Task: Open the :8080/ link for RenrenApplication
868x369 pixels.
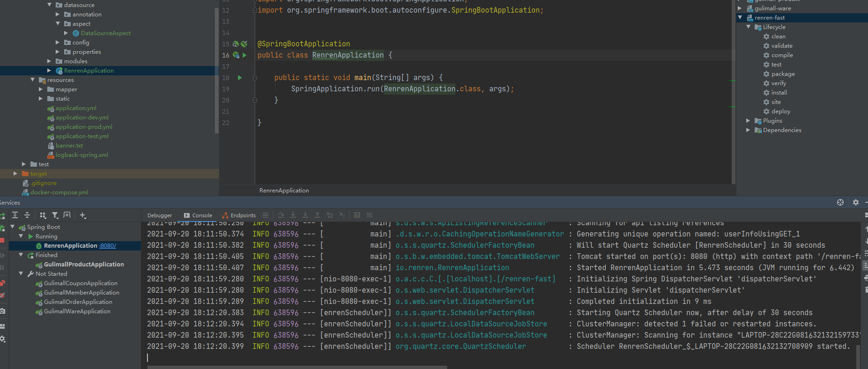Action: click(x=108, y=246)
